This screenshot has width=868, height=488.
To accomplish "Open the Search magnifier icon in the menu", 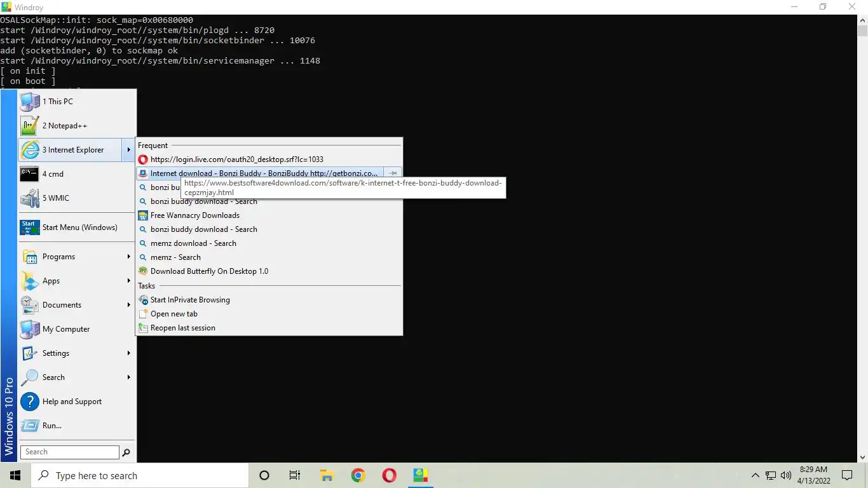I will [29, 377].
